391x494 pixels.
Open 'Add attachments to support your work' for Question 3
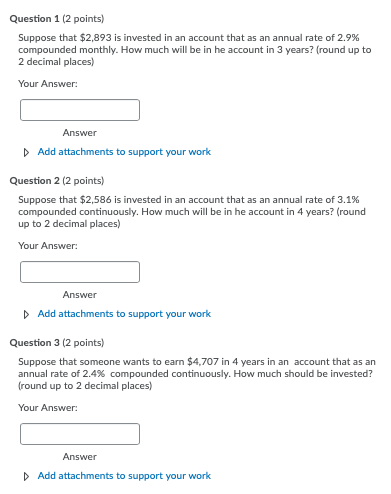tap(124, 476)
